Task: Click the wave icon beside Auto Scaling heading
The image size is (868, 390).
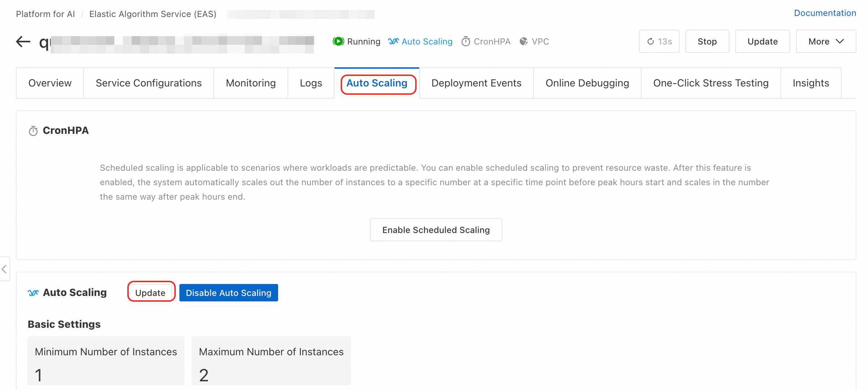Action: pyautogui.click(x=33, y=293)
